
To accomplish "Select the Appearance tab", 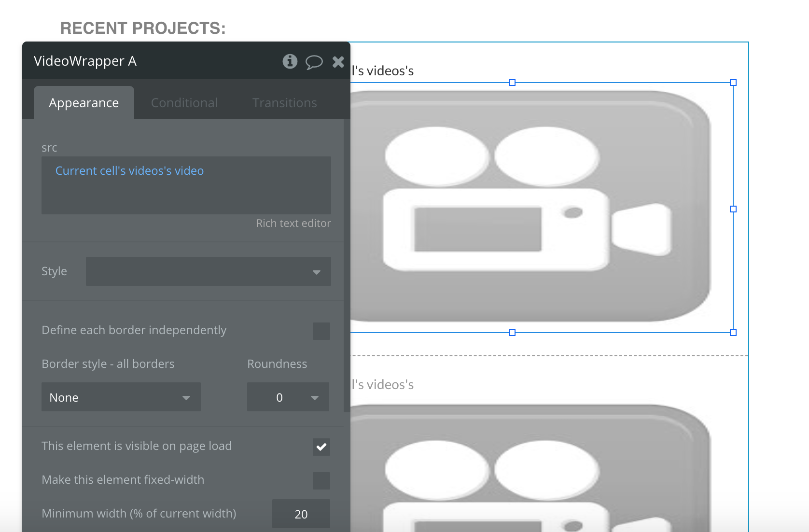I will click(84, 103).
